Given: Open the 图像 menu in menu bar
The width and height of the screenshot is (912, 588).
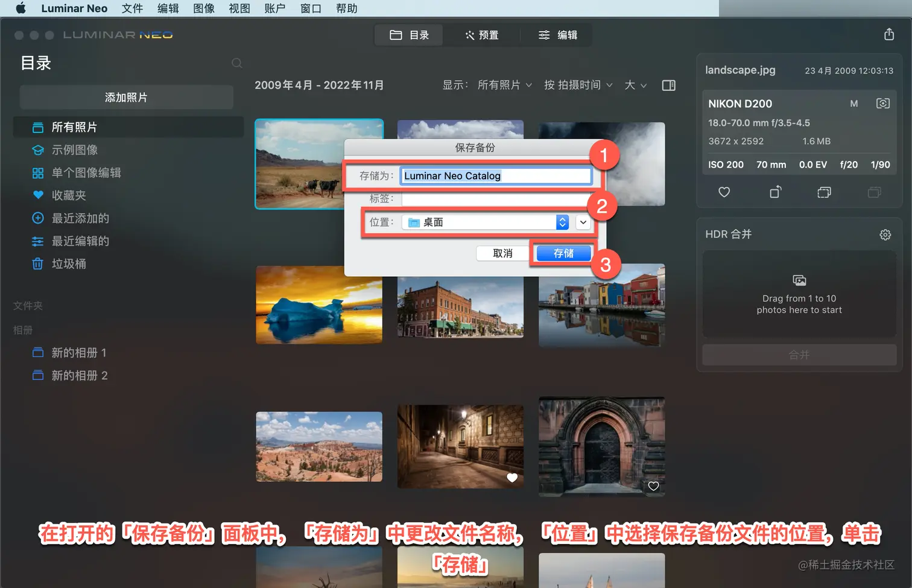Looking at the screenshot, I should (204, 8).
